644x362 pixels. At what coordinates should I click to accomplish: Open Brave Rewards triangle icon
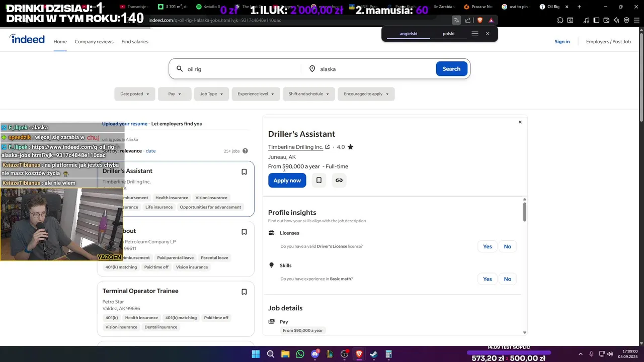[491, 20]
